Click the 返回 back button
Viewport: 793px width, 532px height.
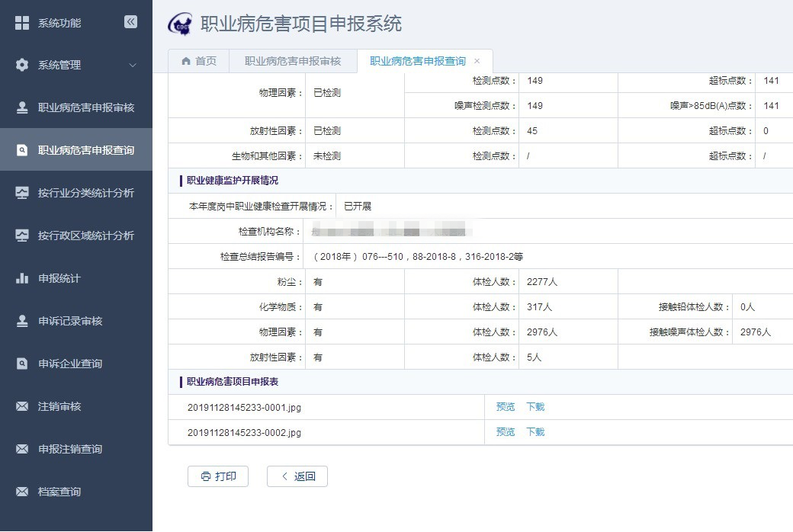pos(297,476)
